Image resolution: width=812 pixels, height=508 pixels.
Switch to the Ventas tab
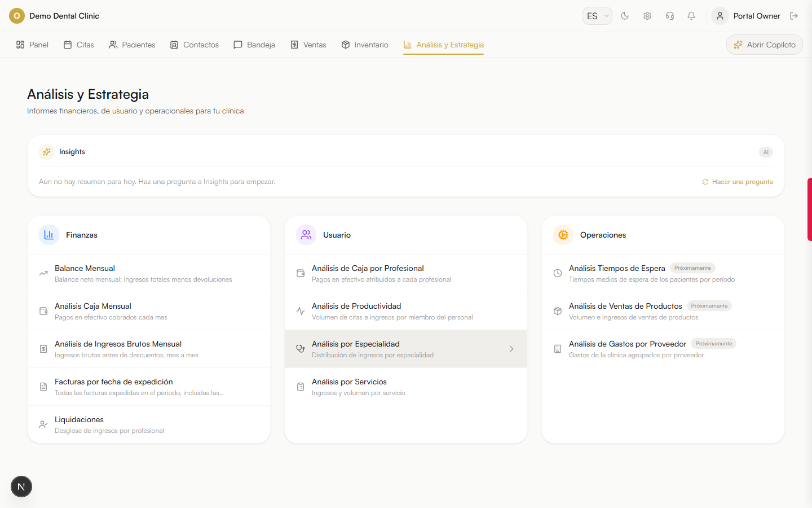click(x=308, y=45)
